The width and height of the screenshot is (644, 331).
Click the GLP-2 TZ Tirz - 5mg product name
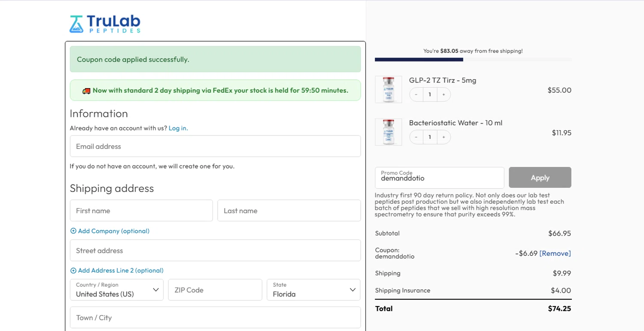tap(443, 80)
